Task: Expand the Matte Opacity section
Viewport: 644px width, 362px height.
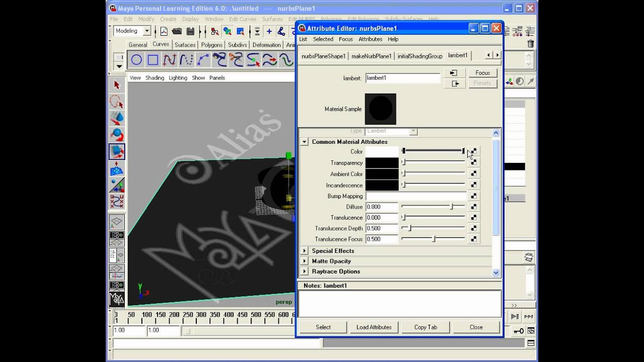Action: click(304, 261)
